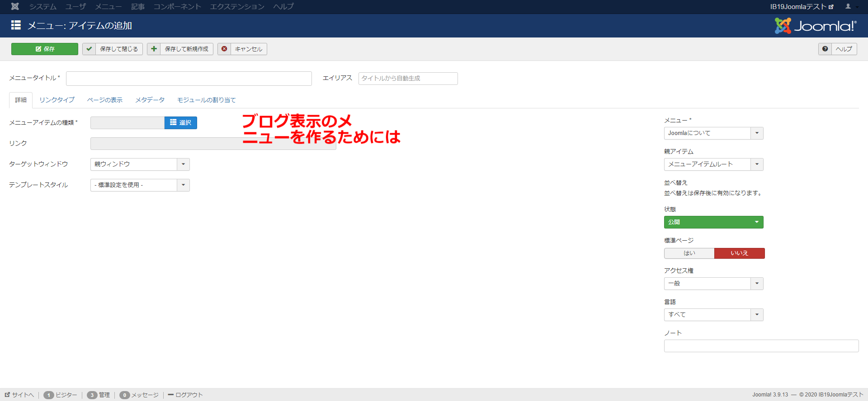Viewport: 868px width, 401px height.
Task: Click the blue 選択 button
Action: point(180,123)
